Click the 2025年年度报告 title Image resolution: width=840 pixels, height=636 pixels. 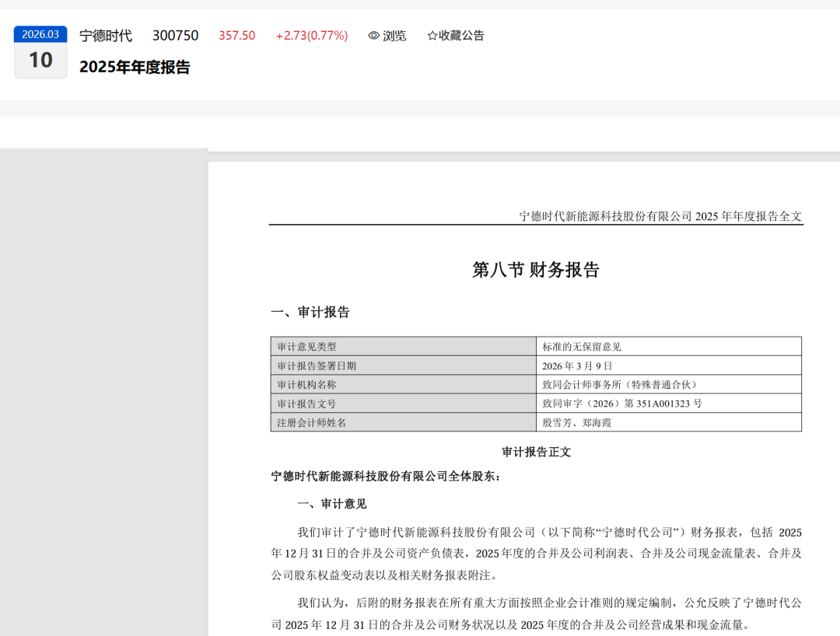tap(135, 67)
